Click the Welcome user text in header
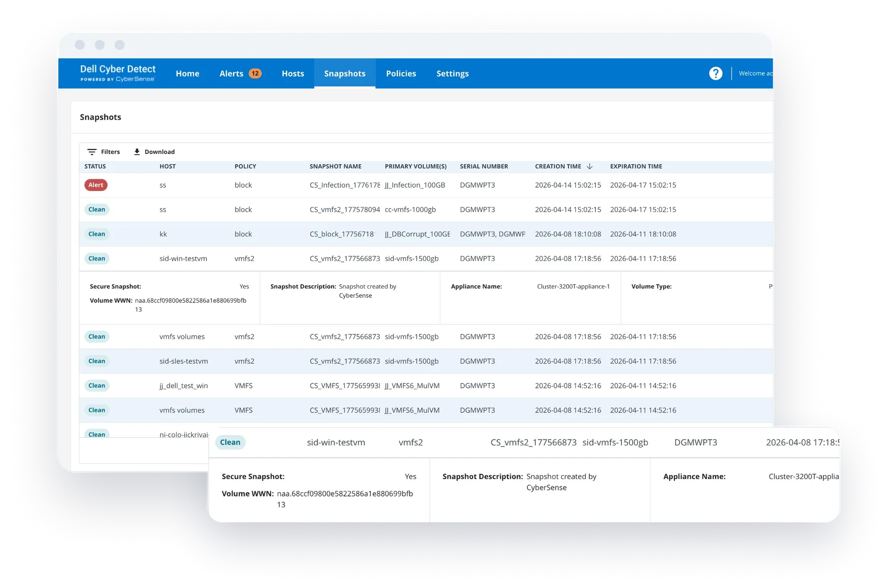This screenshot has height=588, width=886. point(755,74)
